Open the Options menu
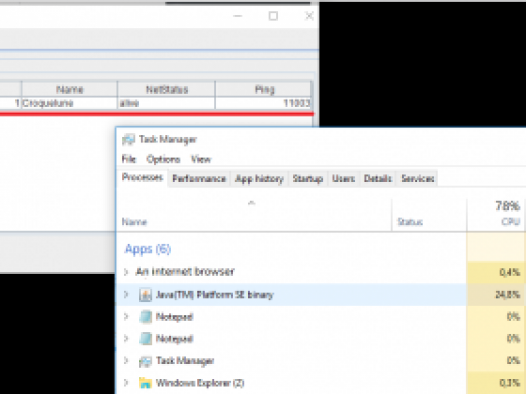The image size is (526, 394). click(x=163, y=159)
